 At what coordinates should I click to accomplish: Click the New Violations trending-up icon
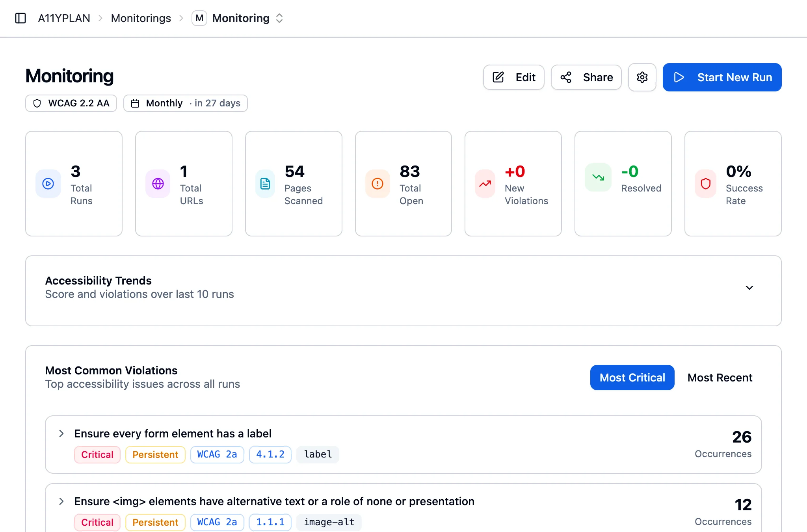tap(485, 184)
